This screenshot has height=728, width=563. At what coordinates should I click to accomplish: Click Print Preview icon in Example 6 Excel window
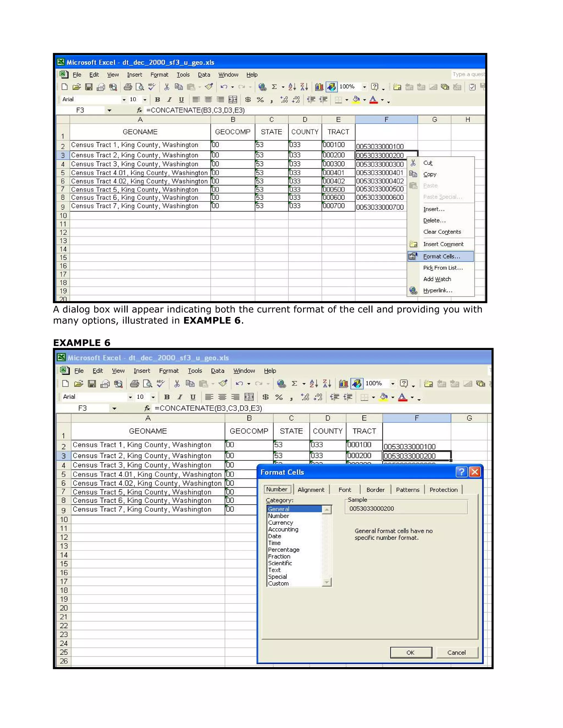coord(147,384)
